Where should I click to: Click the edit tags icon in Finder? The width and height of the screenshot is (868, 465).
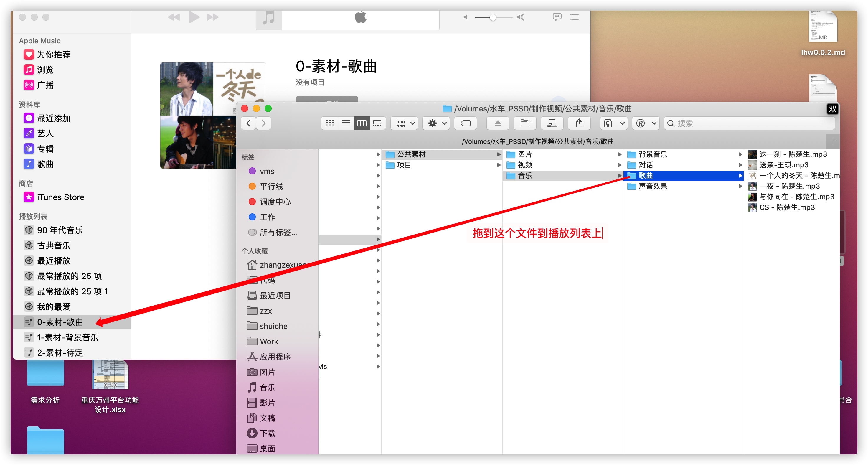[465, 123]
